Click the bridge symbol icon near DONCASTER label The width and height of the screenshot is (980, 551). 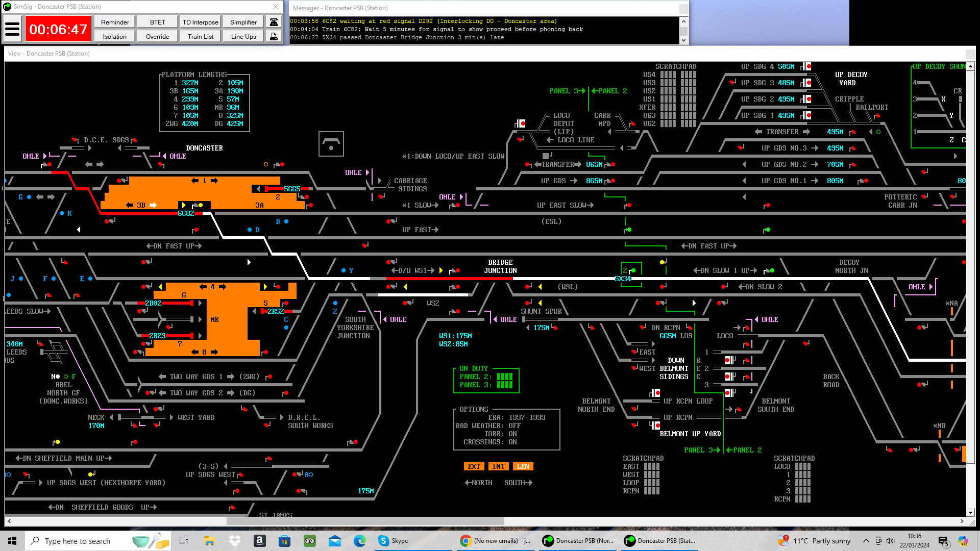(331, 143)
